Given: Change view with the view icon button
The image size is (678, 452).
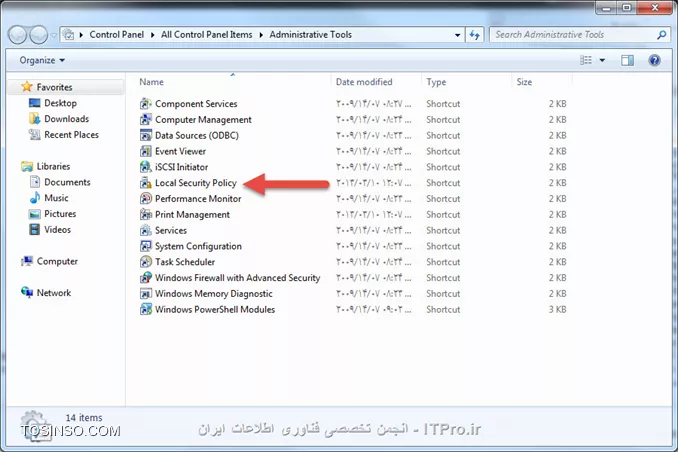Looking at the screenshot, I should tap(586, 60).
